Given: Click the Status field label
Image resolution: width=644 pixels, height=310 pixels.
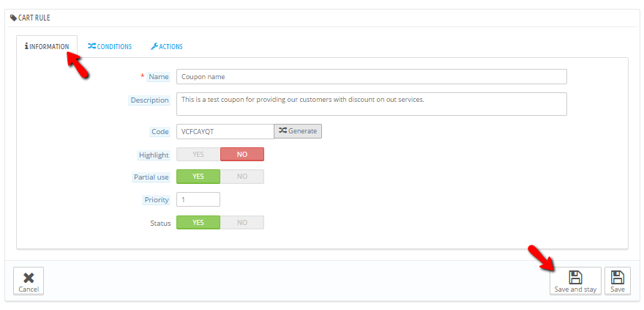Looking at the screenshot, I should click(160, 224).
